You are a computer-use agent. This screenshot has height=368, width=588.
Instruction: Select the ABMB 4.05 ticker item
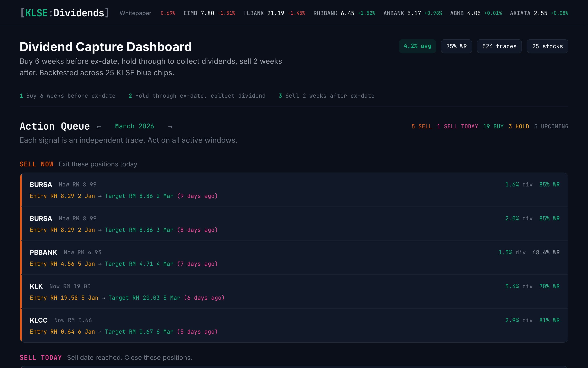coord(476,13)
